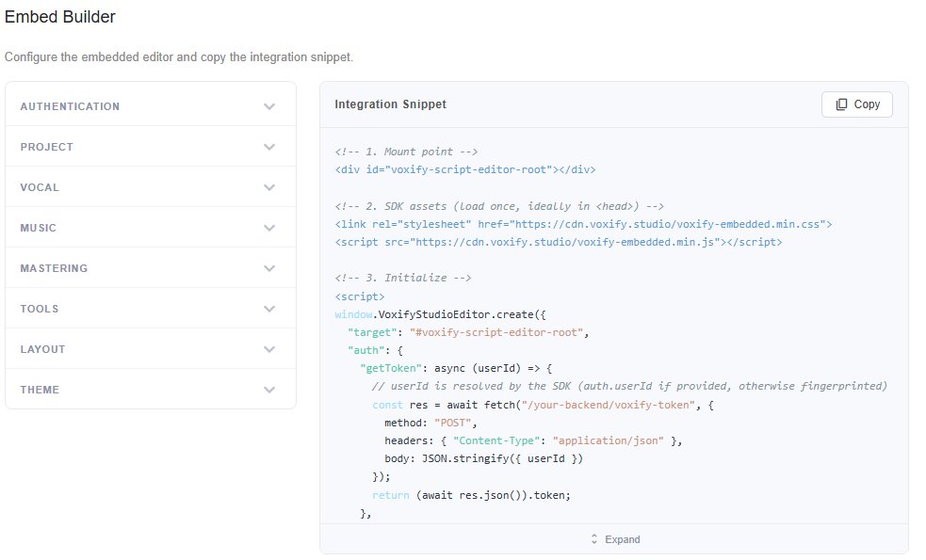Image resolution: width=926 pixels, height=560 pixels.
Task: Click the fetch voxify-token code line
Action: coord(543,405)
